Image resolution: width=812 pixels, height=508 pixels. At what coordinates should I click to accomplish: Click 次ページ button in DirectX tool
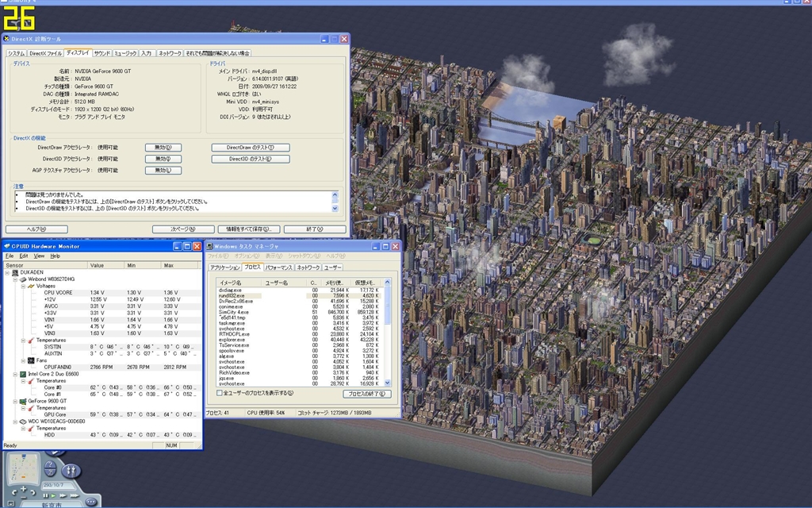pos(183,229)
